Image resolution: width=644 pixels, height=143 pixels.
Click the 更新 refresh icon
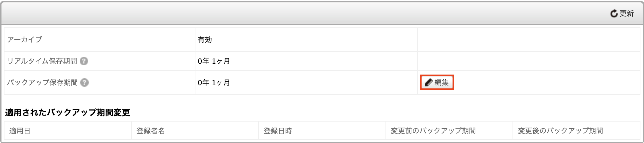614,13
